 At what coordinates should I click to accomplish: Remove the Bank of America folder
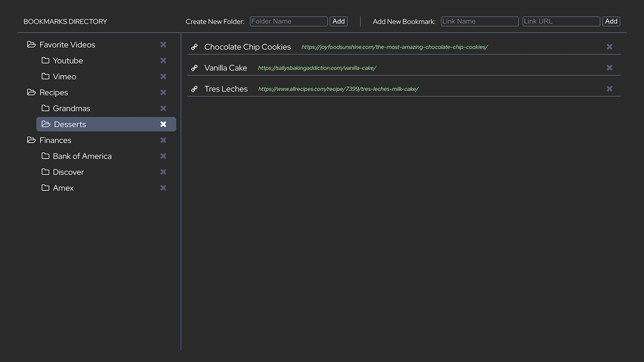pos(163,156)
